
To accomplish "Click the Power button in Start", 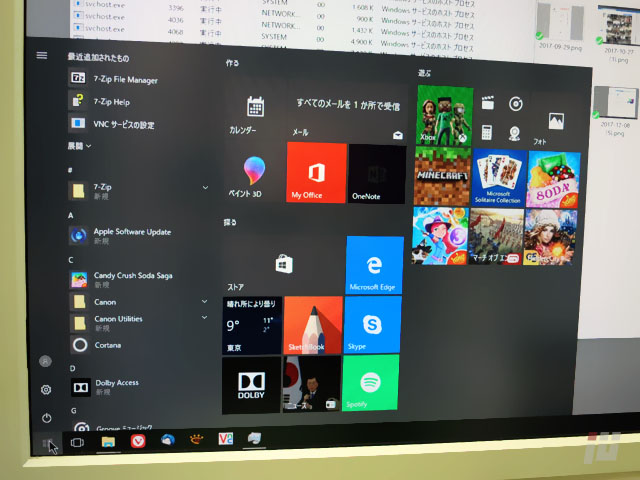I will click(x=47, y=418).
